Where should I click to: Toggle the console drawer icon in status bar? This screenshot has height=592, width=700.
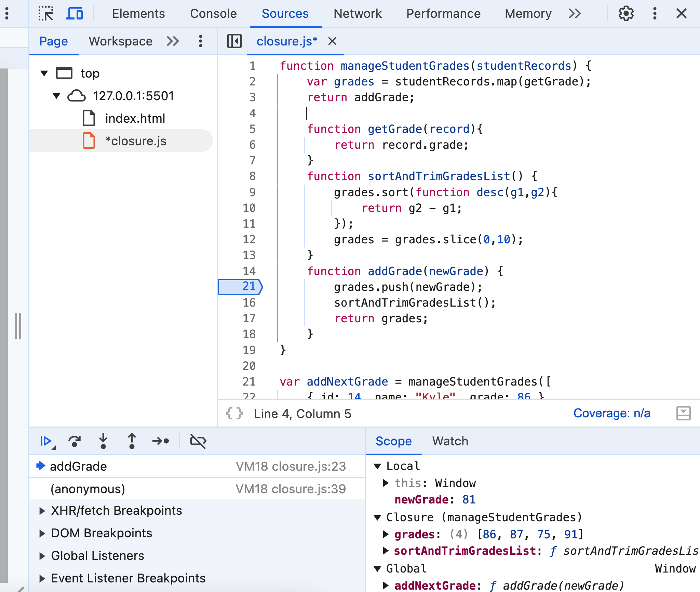pos(683,414)
